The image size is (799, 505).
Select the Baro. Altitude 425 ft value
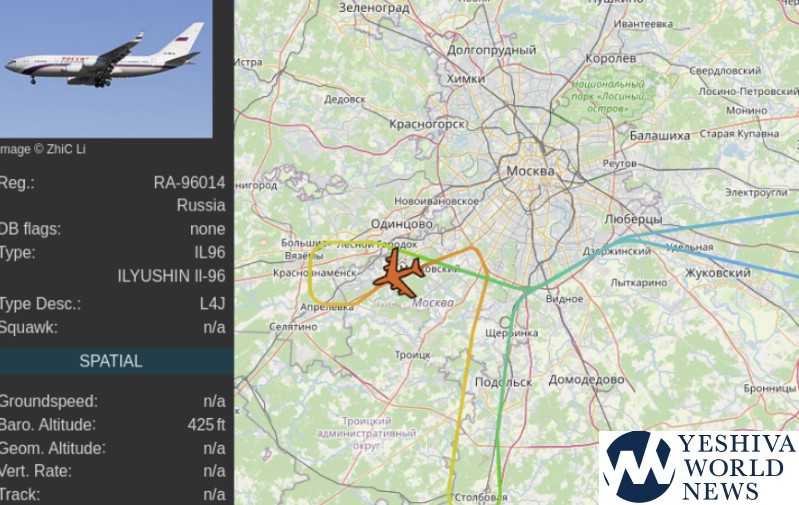point(206,424)
